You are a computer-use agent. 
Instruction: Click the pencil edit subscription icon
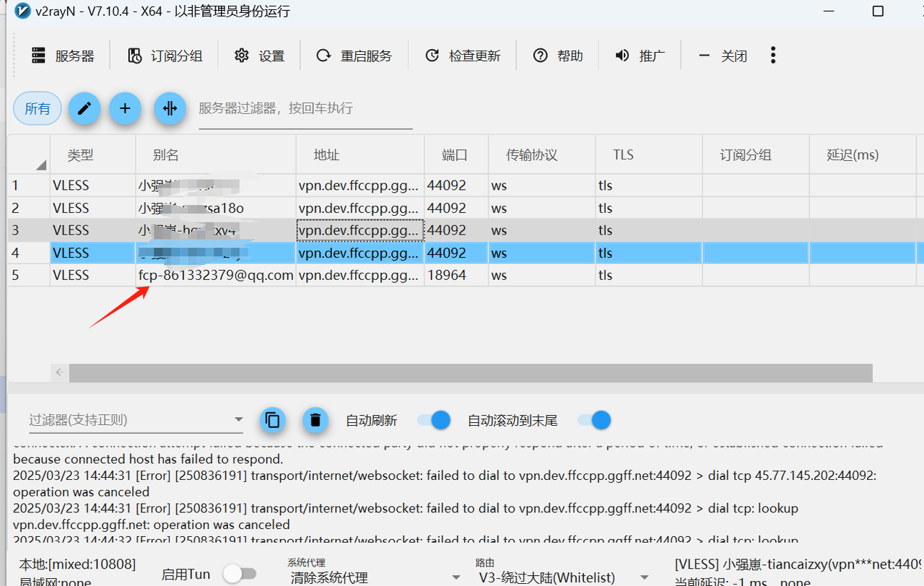tap(84, 108)
